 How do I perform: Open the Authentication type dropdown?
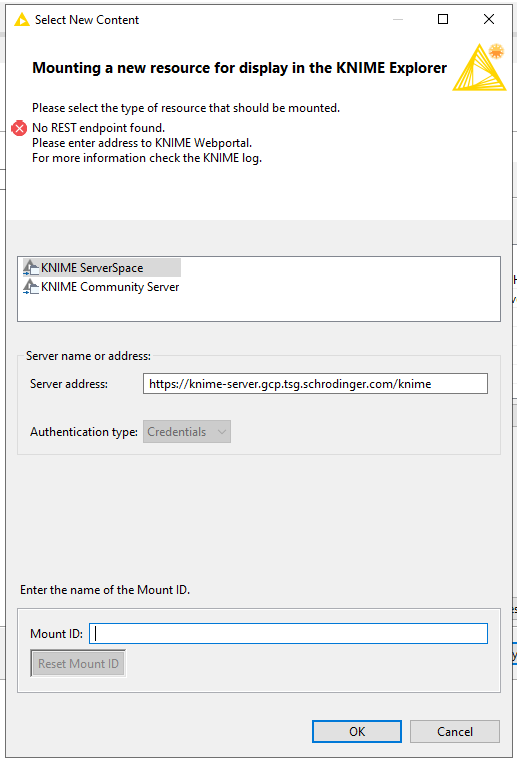(x=187, y=432)
